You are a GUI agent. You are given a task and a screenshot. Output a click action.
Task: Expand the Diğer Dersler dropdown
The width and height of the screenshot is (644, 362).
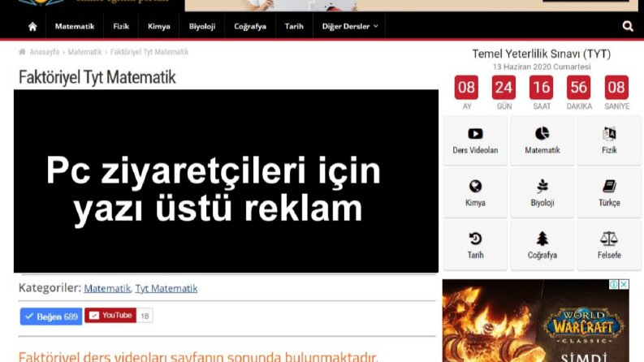[x=349, y=26]
